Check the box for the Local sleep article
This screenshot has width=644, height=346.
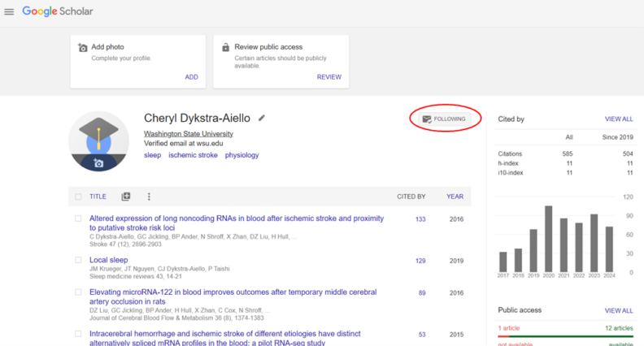pyautogui.click(x=78, y=260)
